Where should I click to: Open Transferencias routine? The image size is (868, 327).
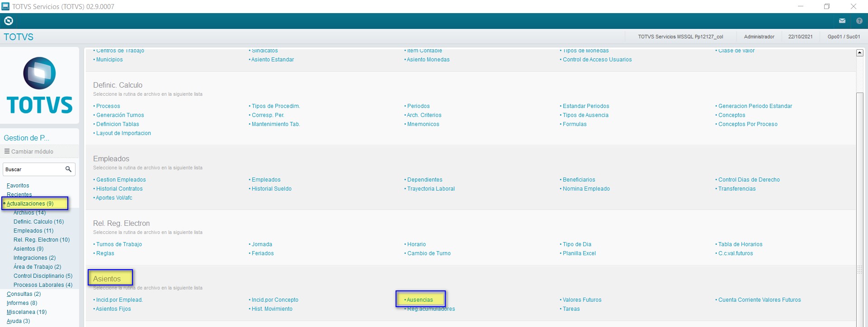[x=737, y=189]
